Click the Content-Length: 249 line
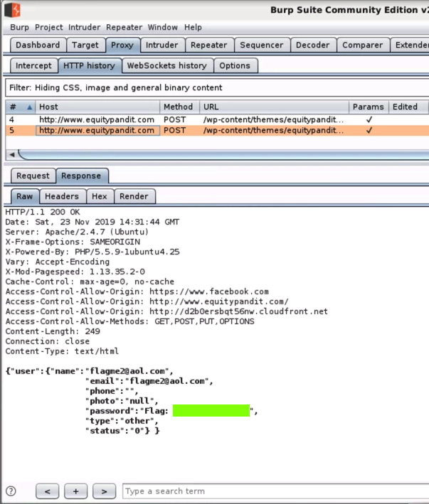The image size is (429, 504). [x=53, y=331]
